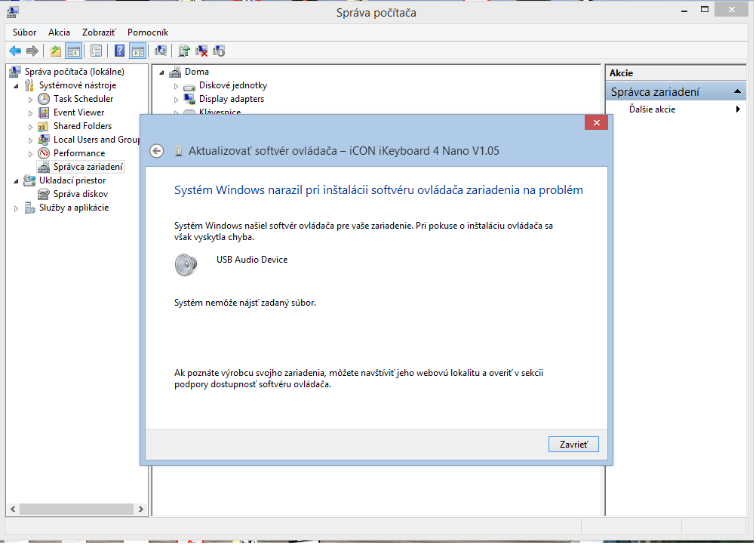Viewport: 756px width, 545px height.
Task: Click the Systémové nástroje tools icon
Action: click(x=29, y=85)
